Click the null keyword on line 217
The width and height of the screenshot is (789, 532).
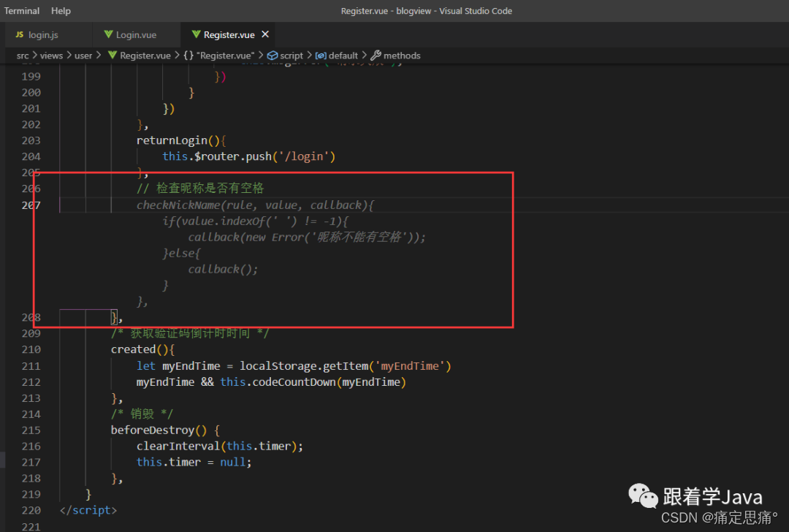pos(232,462)
